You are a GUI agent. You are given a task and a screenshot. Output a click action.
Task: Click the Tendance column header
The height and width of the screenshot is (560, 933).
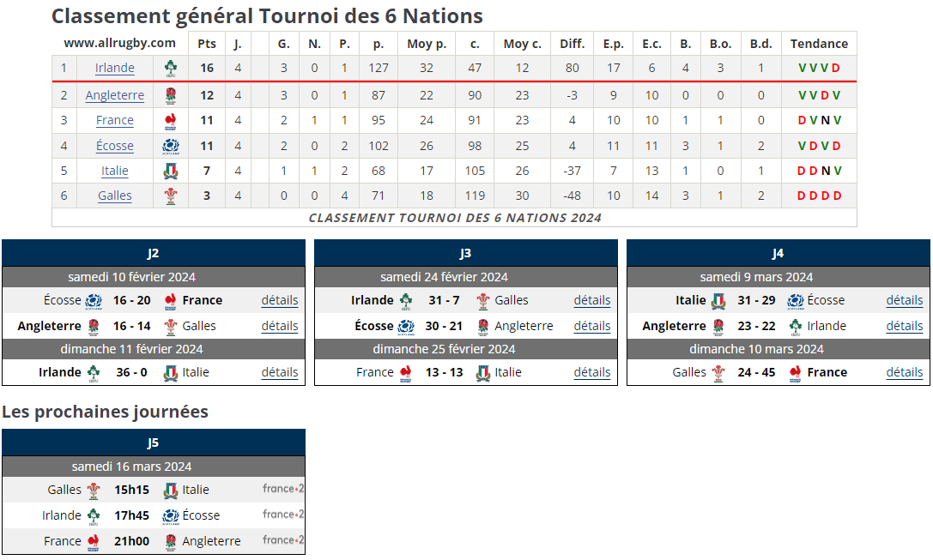[819, 44]
